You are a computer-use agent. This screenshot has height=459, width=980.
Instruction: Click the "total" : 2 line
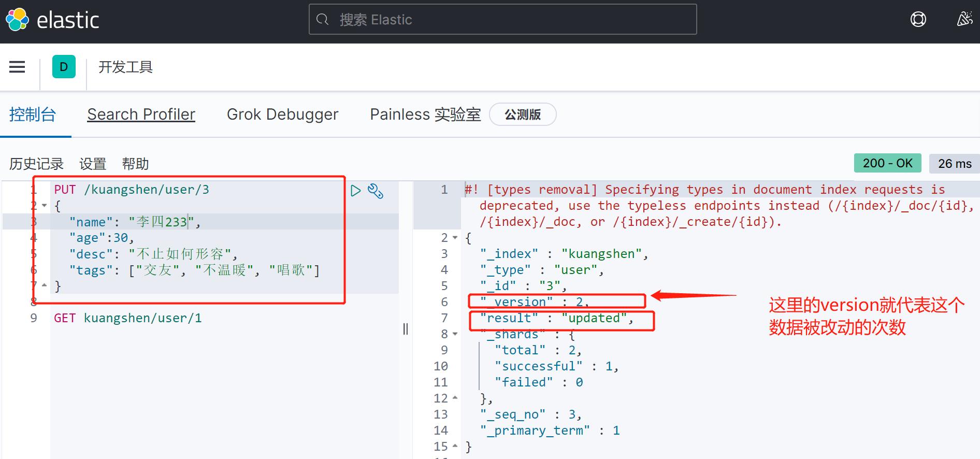[538, 350]
